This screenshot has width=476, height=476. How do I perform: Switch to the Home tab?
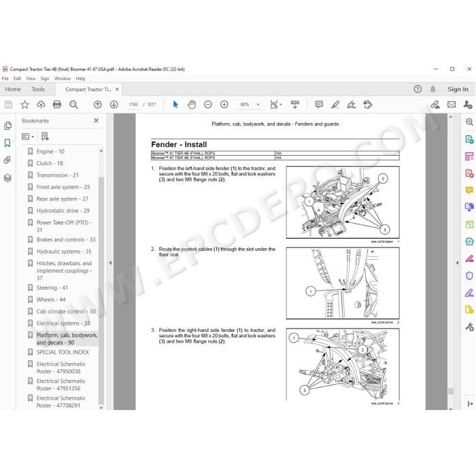pyautogui.click(x=13, y=89)
